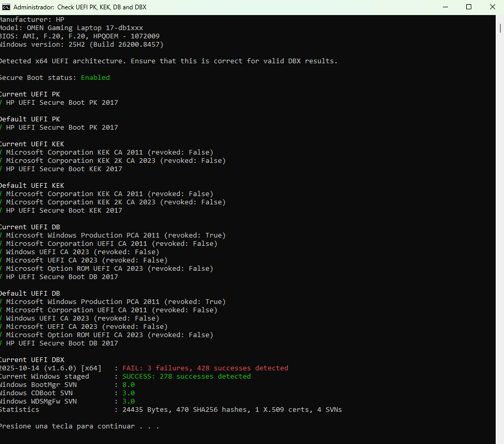Click 'HP UEFI Secure Boot KEK 2017' under Default UEFI KEK
Viewport: 504px width, 444px height.
[x=64, y=210]
